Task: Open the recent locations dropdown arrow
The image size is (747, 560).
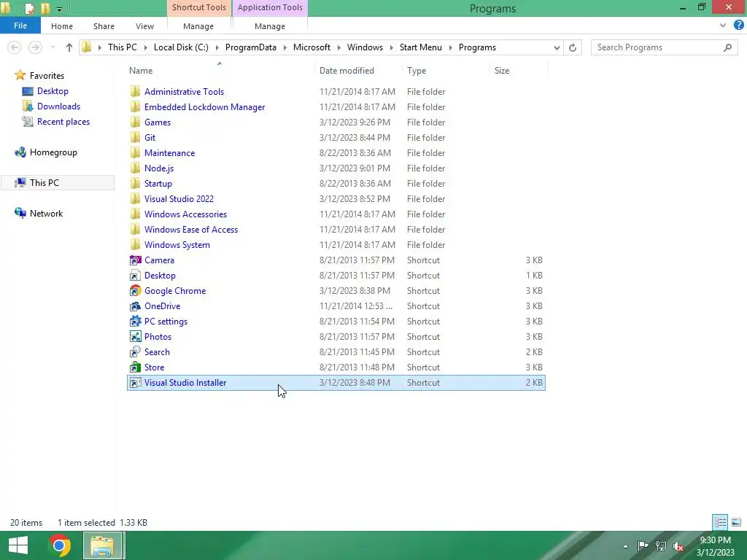Action: click(53, 47)
